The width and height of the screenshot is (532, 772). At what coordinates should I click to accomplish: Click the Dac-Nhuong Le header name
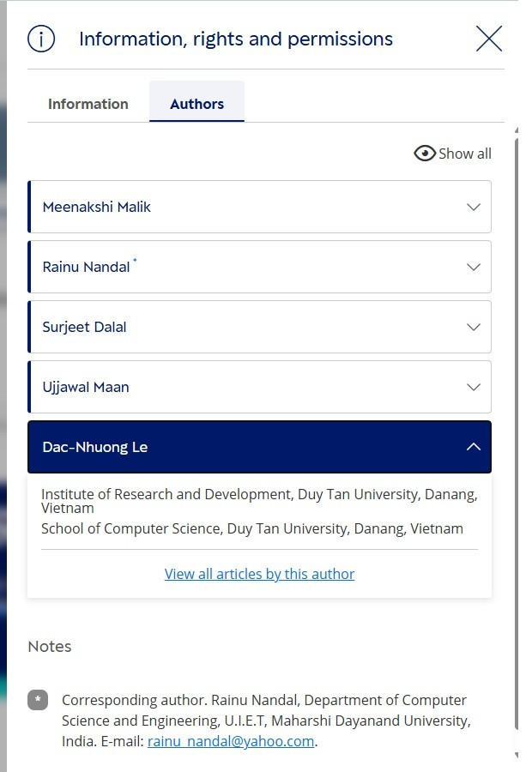click(95, 447)
